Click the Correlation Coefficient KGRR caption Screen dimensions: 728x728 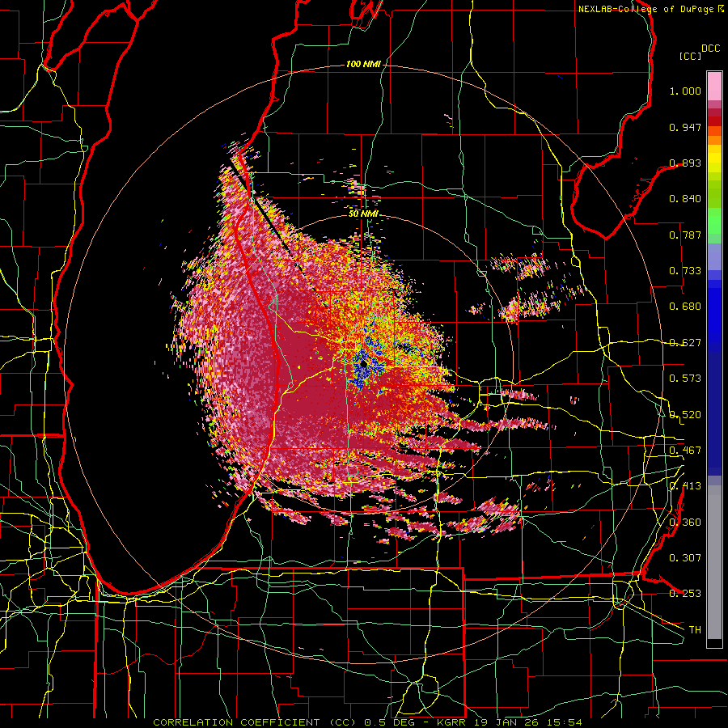(x=367, y=722)
